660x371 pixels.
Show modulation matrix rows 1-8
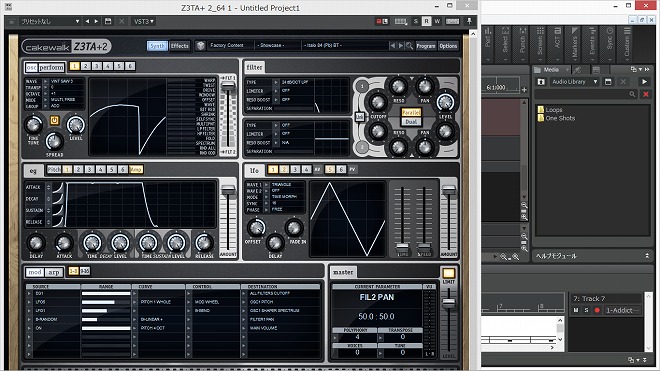tap(73, 271)
